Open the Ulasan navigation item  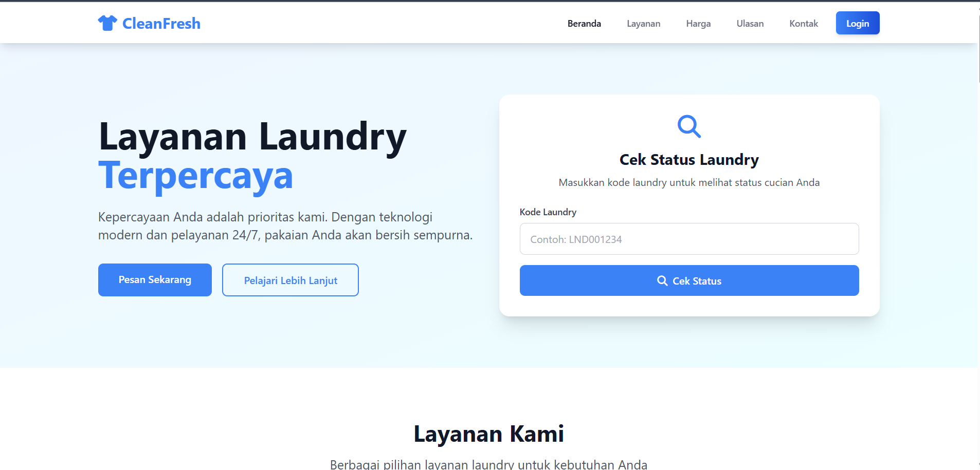click(x=750, y=23)
